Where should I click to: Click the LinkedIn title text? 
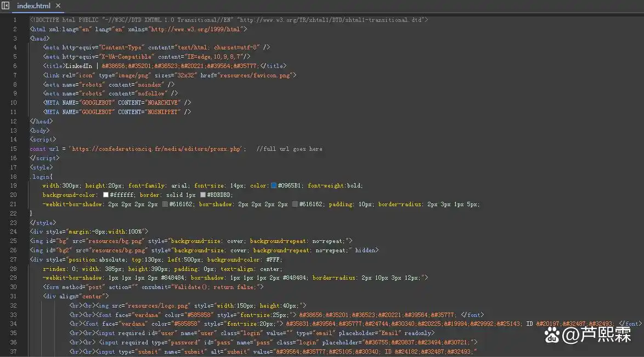click(79, 66)
